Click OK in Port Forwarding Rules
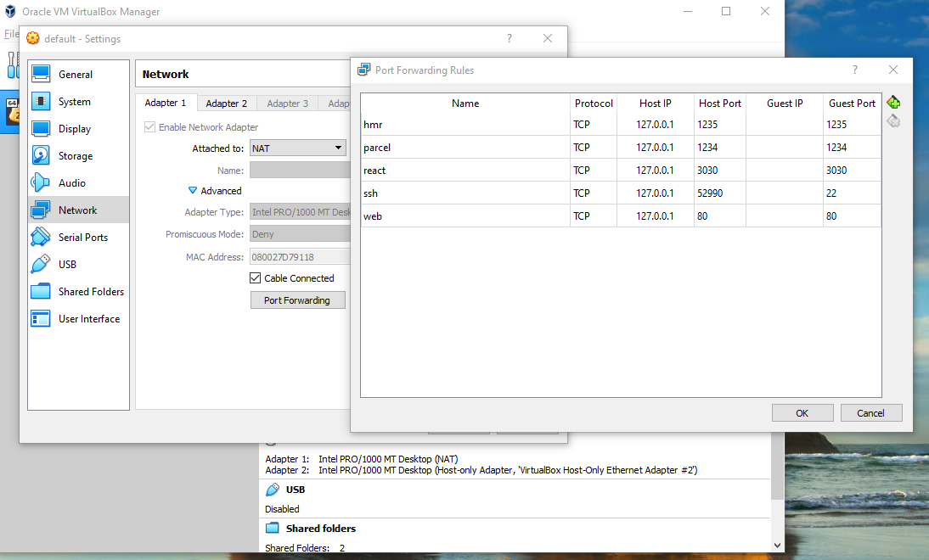 (x=802, y=412)
